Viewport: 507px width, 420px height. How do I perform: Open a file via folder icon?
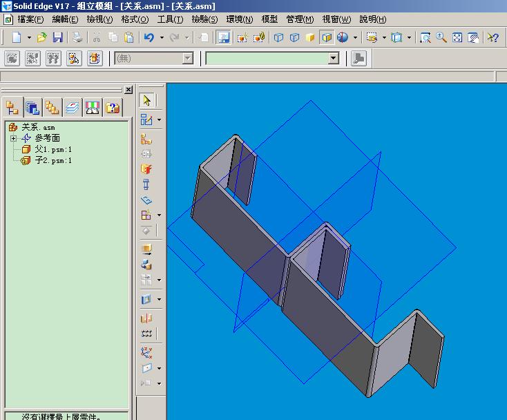coord(41,37)
